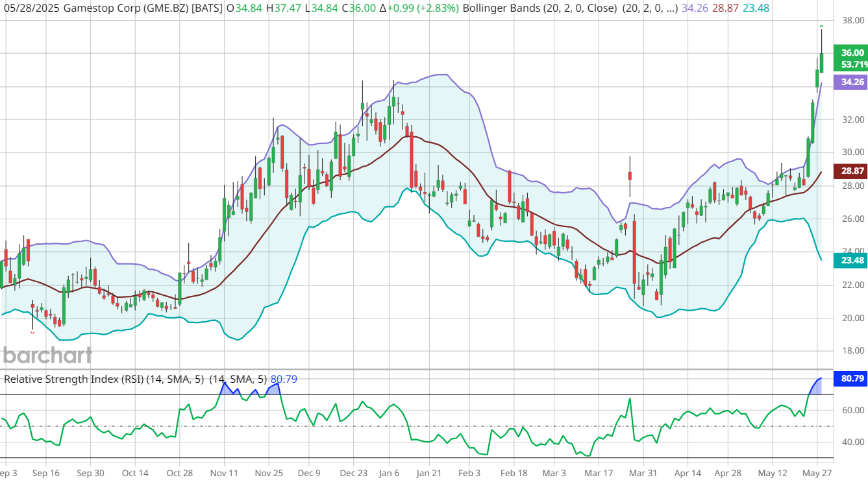Click the 32.00 price axis label
This screenshot has width=868, height=482.
pos(852,120)
